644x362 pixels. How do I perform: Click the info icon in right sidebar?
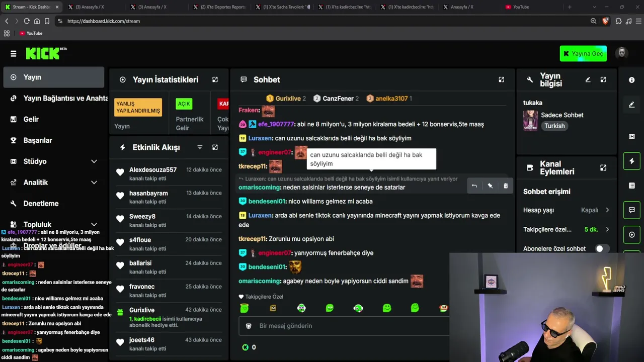(x=632, y=79)
